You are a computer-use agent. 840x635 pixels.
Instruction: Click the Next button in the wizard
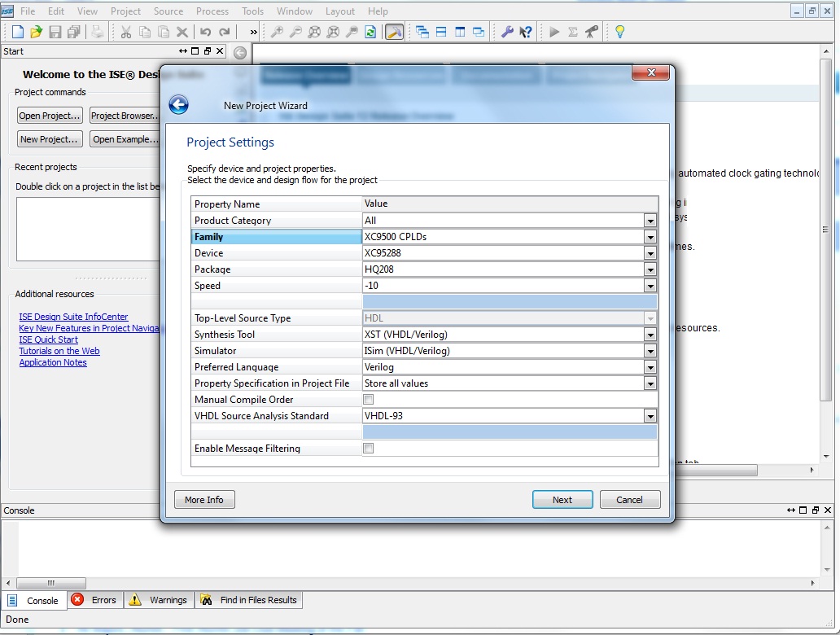[562, 499]
